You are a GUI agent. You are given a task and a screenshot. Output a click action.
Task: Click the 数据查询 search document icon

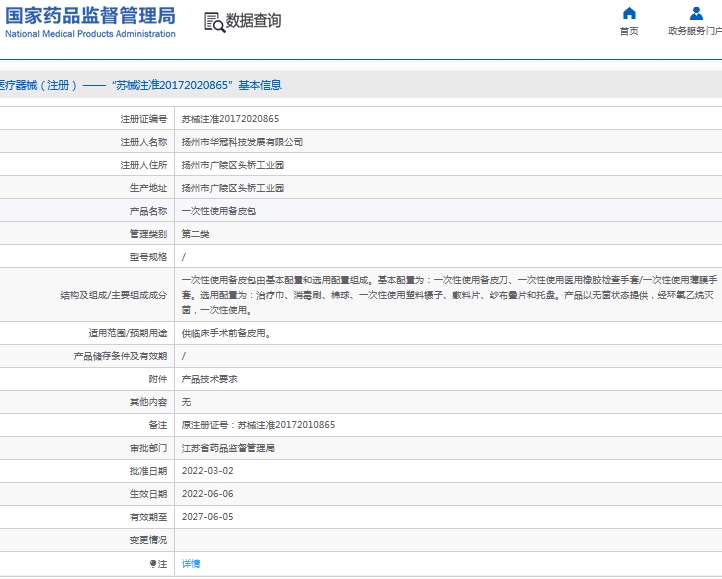pyautogui.click(x=215, y=22)
